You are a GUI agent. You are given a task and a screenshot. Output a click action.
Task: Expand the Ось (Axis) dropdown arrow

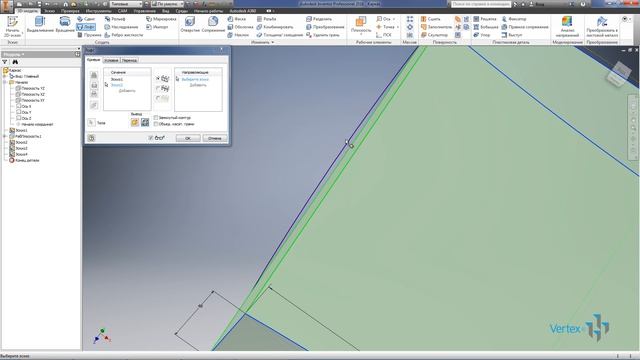pyautogui.click(x=394, y=19)
